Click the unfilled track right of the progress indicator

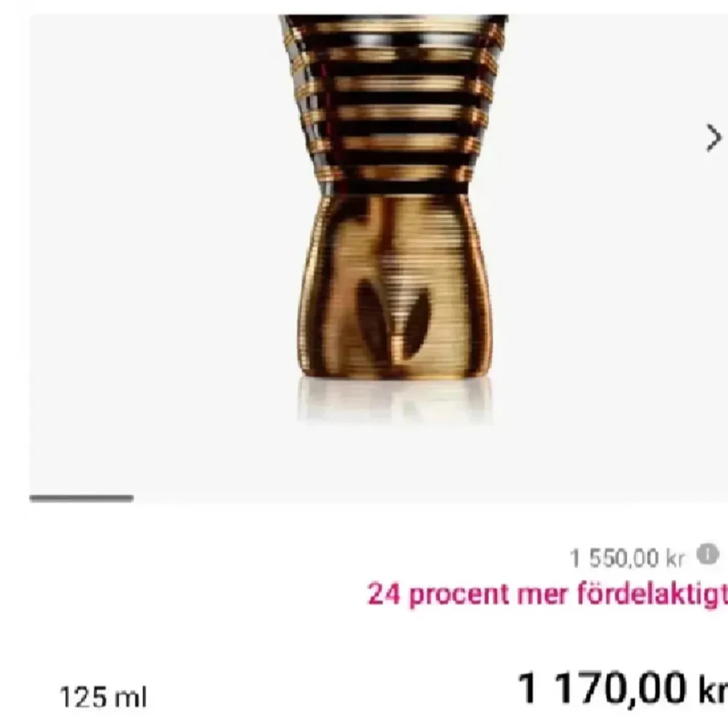(x=418, y=498)
